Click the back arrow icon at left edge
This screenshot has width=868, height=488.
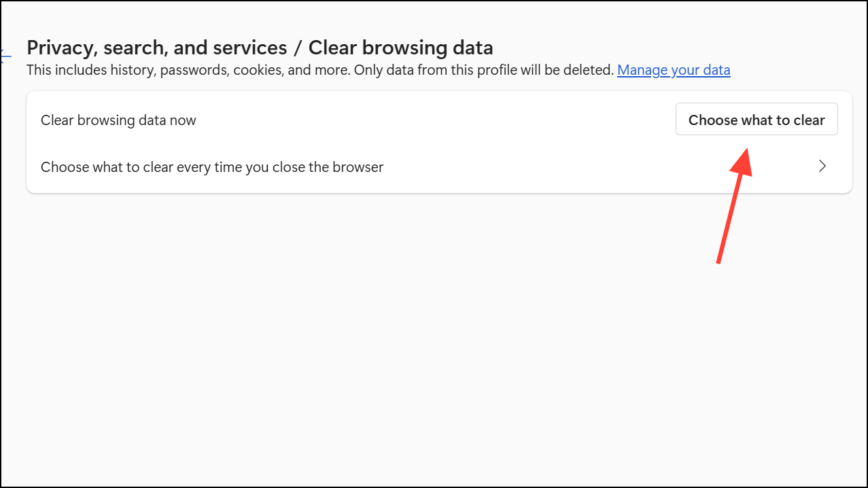[x=5, y=55]
